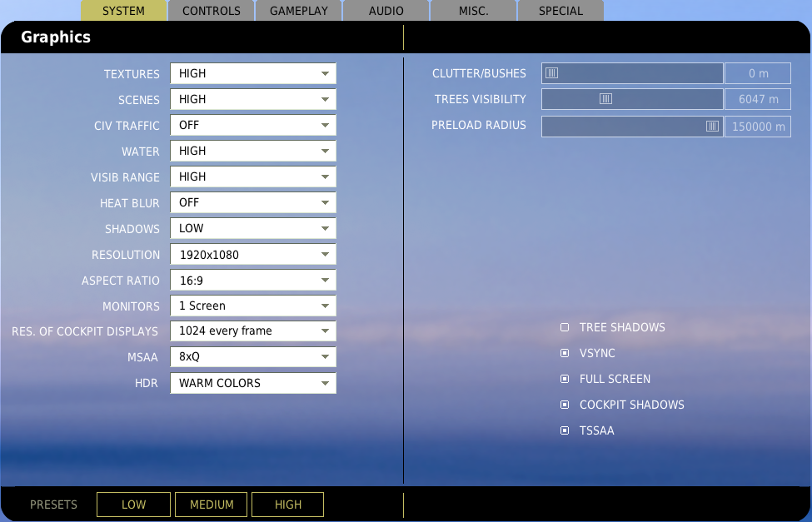
Task: Click the SYSTEM tab
Action: (x=124, y=10)
